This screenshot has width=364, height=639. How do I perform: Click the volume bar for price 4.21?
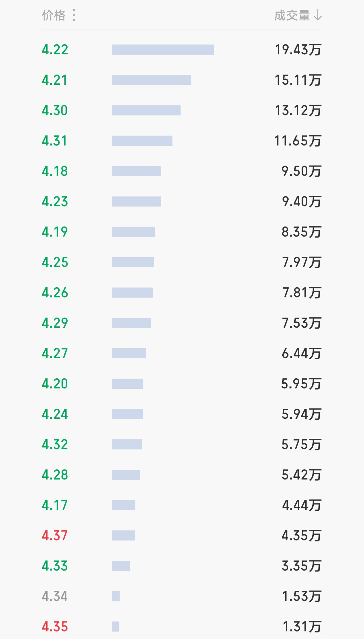pos(152,80)
